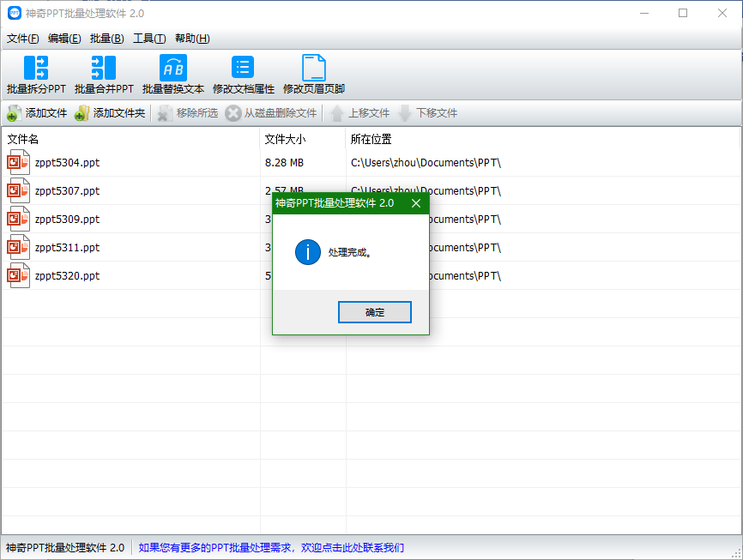Open the 编辑(E) menu
This screenshot has height=560, width=743.
point(64,39)
